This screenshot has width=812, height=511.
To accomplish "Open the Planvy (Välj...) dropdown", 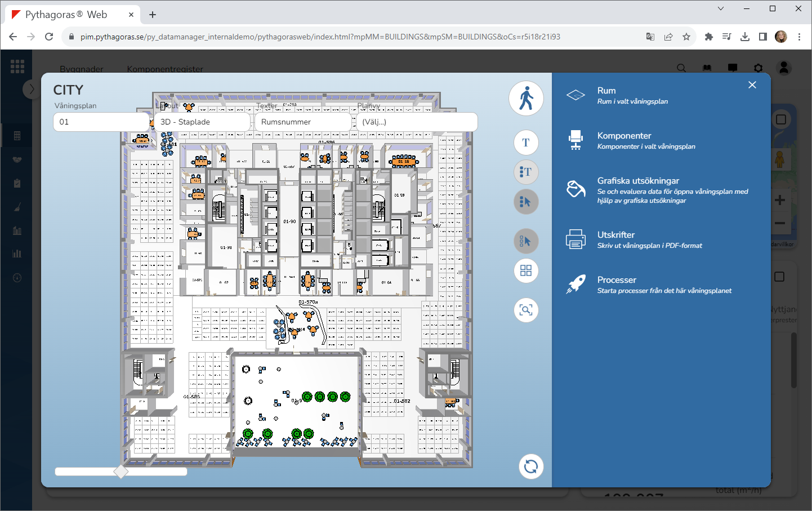I will click(417, 122).
